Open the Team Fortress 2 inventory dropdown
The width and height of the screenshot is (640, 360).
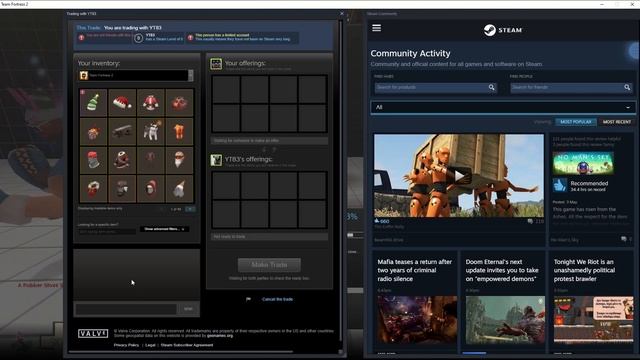(191, 75)
